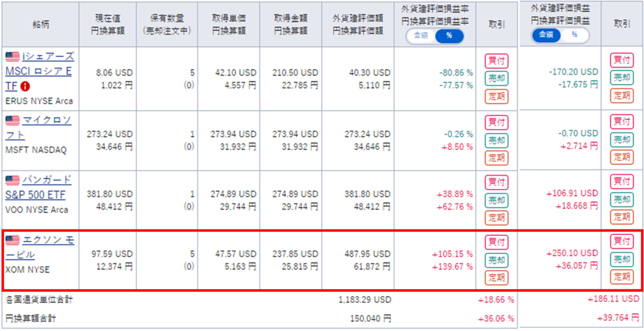Image resolution: width=644 pixels, height=331 pixels.
Task: Click the XOM acquisition price 47.57 USD
Action: coord(236,254)
